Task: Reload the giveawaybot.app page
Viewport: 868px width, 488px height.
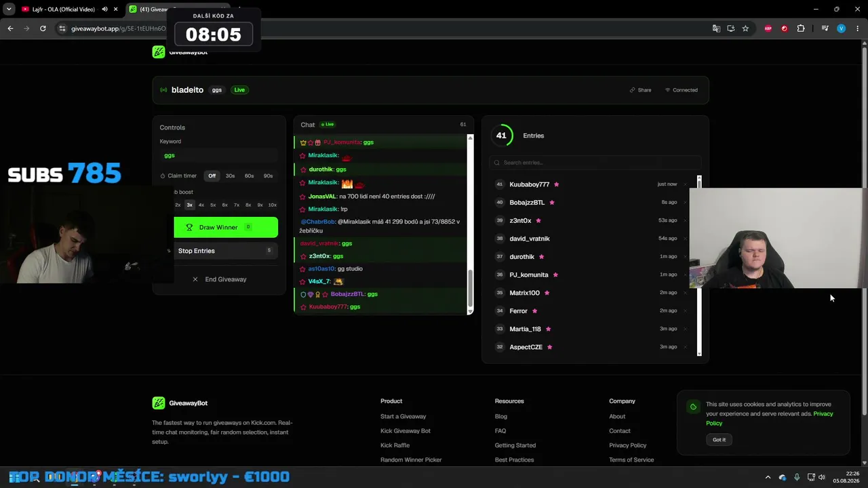Action: pyautogui.click(x=43, y=28)
